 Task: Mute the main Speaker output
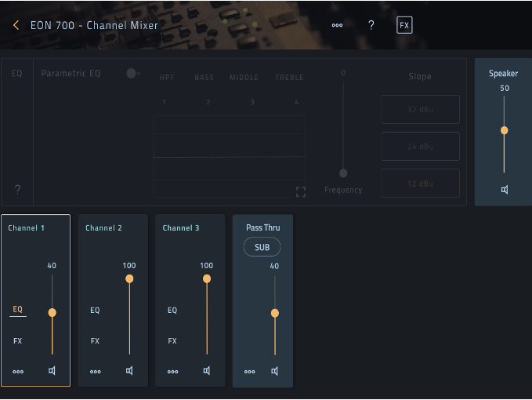[x=505, y=190]
